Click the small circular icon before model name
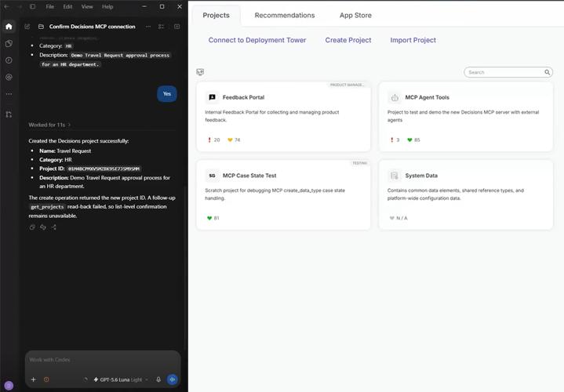This screenshot has width=564, height=392. tap(86, 379)
